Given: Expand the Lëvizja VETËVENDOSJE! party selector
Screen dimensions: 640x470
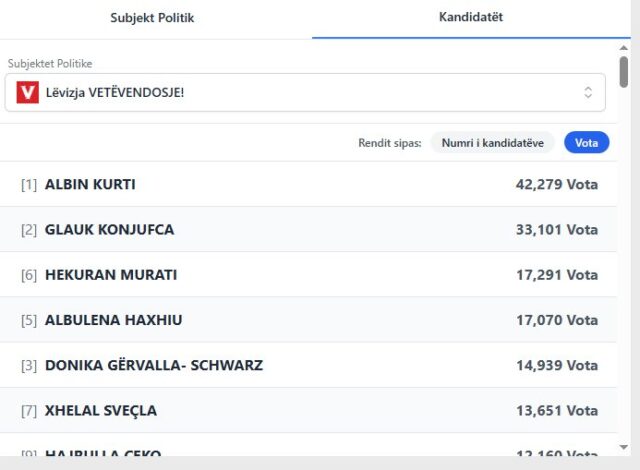Looking at the screenshot, I should (x=304, y=93).
